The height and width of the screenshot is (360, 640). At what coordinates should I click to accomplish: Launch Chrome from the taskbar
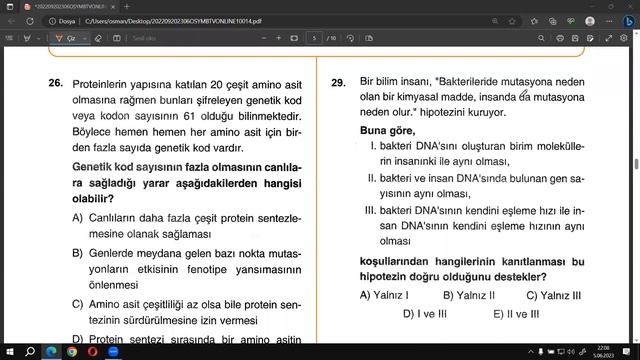coord(72,351)
